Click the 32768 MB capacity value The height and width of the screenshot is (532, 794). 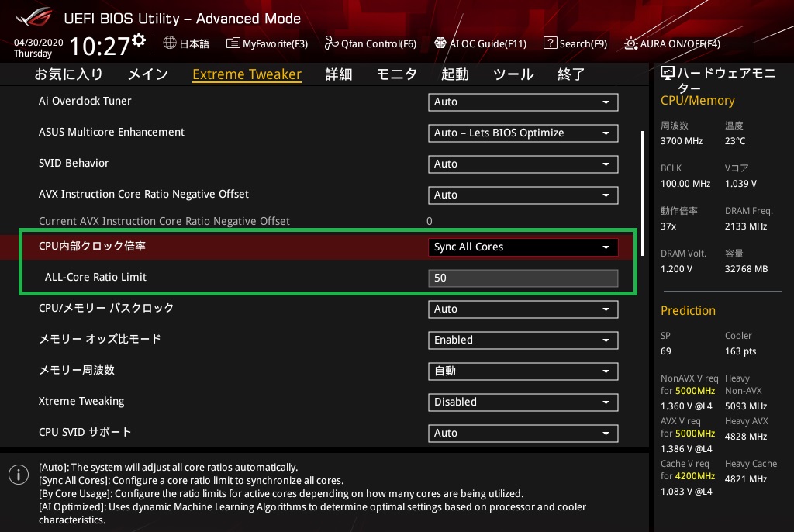(747, 268)
